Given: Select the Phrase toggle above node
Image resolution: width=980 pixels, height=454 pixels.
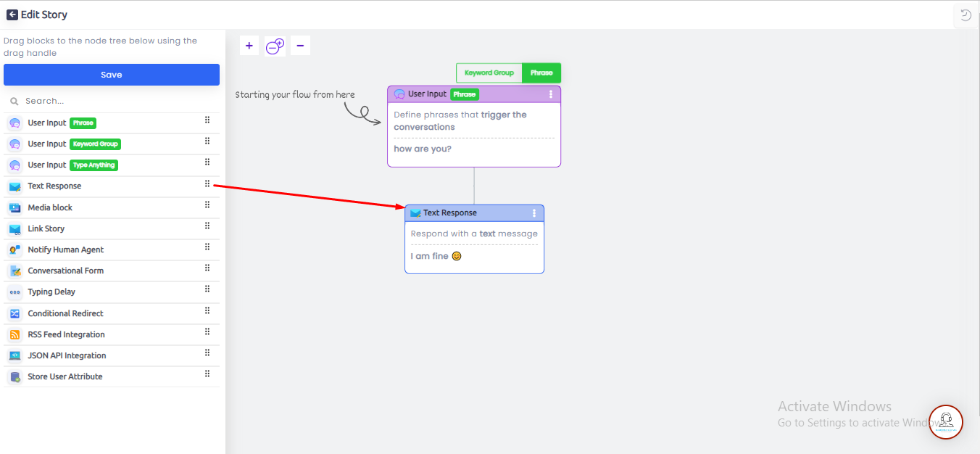Looking at the screenshot, I should click(x=541, y=73).
